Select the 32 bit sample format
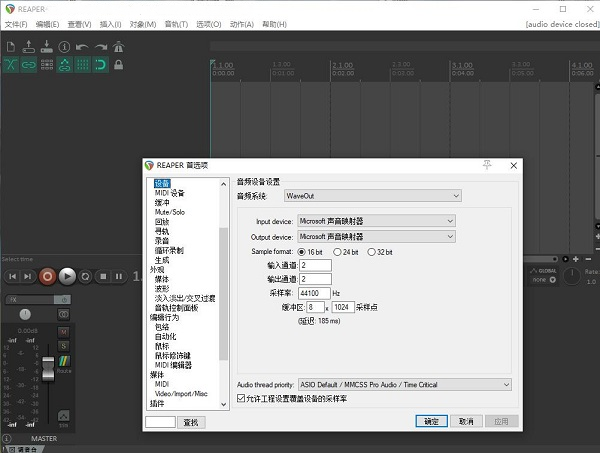The height and width of the screenshot is (453, 600). (373, 251)
